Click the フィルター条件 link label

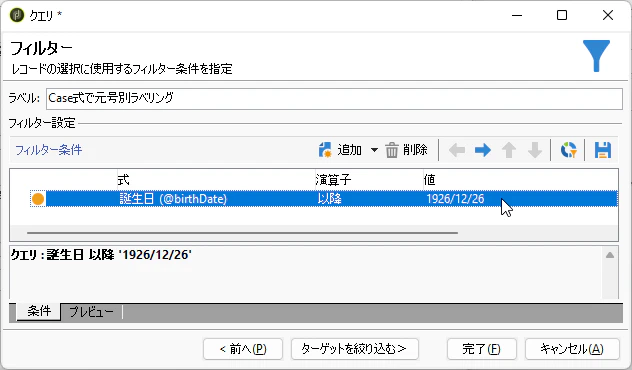[48, 150]
